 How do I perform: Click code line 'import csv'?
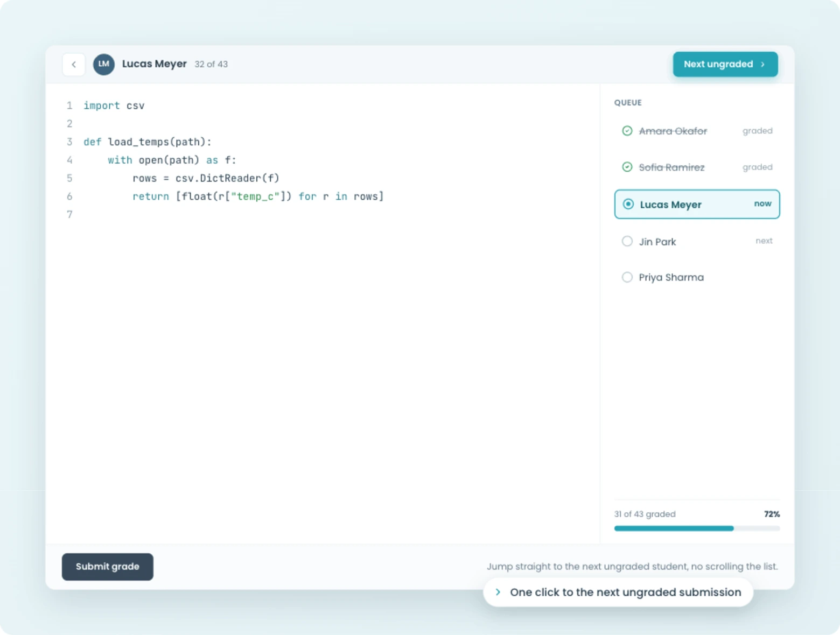(114, 105)
